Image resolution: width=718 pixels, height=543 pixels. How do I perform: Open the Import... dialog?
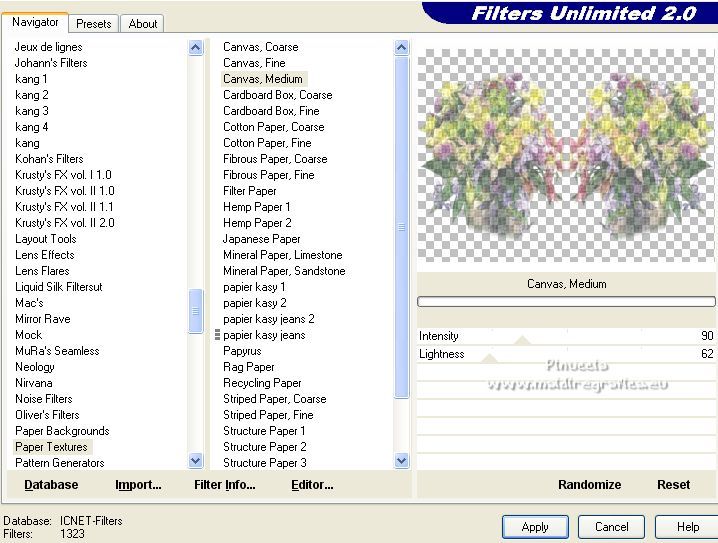[138, 484]
